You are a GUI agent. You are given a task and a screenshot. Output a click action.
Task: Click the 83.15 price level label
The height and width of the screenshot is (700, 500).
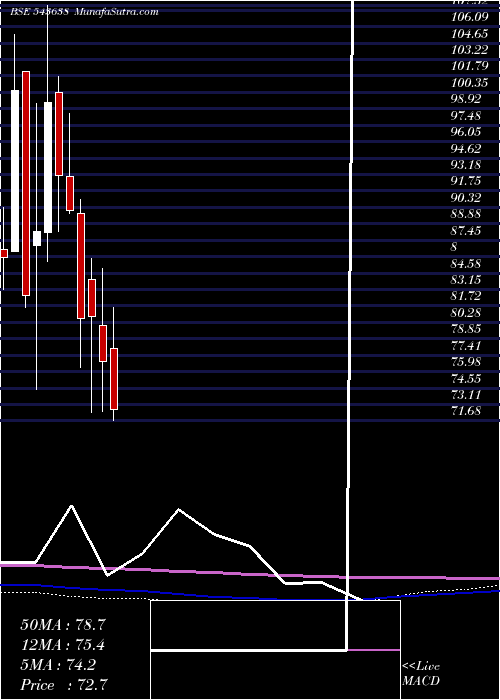467,280
